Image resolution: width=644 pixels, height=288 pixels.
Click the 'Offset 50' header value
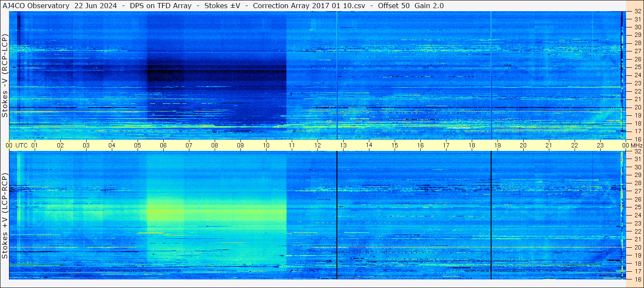pyautogui.click(x=394, y=6)
